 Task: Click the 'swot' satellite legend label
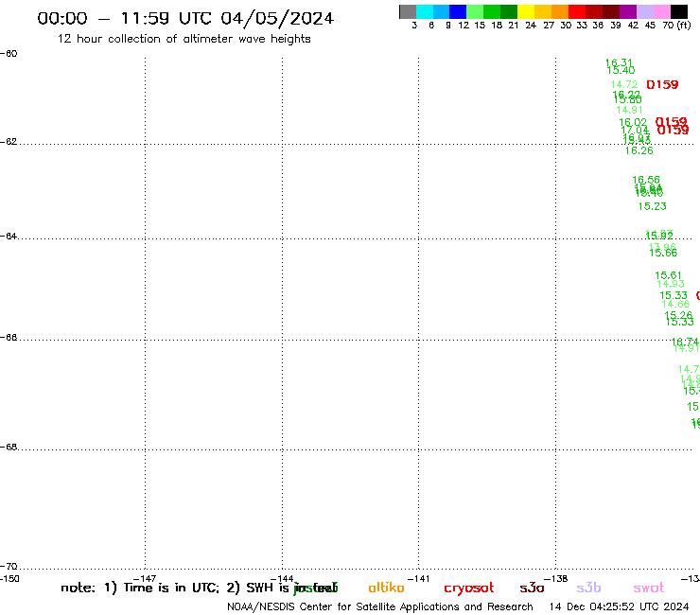pyautogui.click(x=649, y=588)
